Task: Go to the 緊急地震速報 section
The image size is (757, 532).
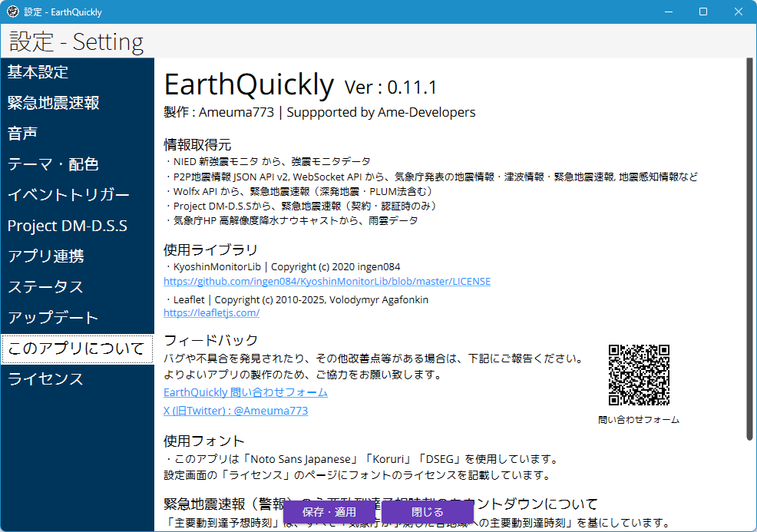Action: (x=78, y=103)
